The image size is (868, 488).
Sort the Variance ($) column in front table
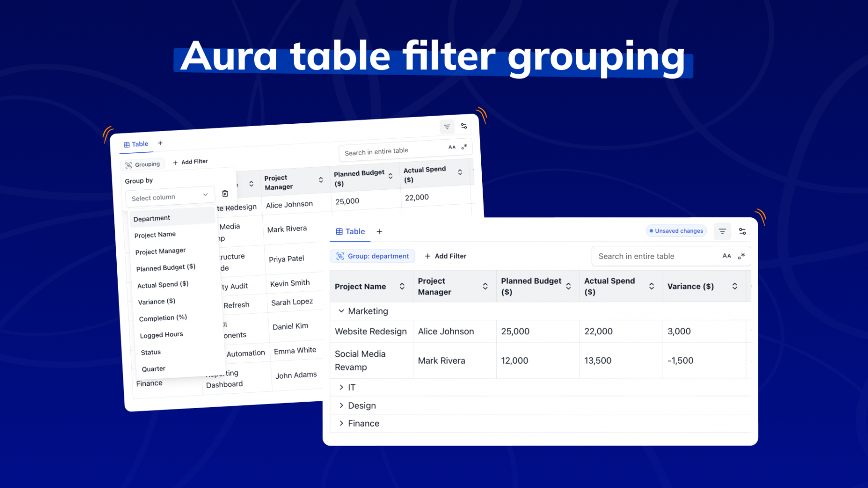point(734,286)
